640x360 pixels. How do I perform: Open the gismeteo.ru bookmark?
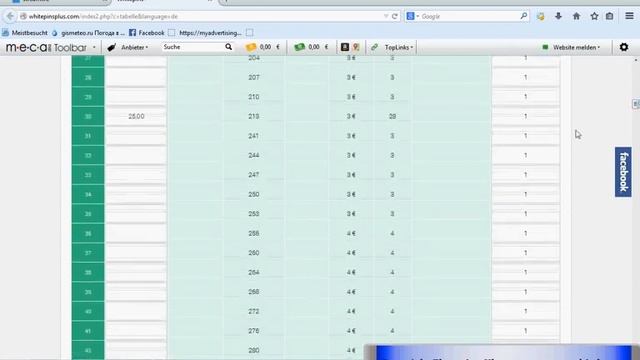click(x=88, y=33)
